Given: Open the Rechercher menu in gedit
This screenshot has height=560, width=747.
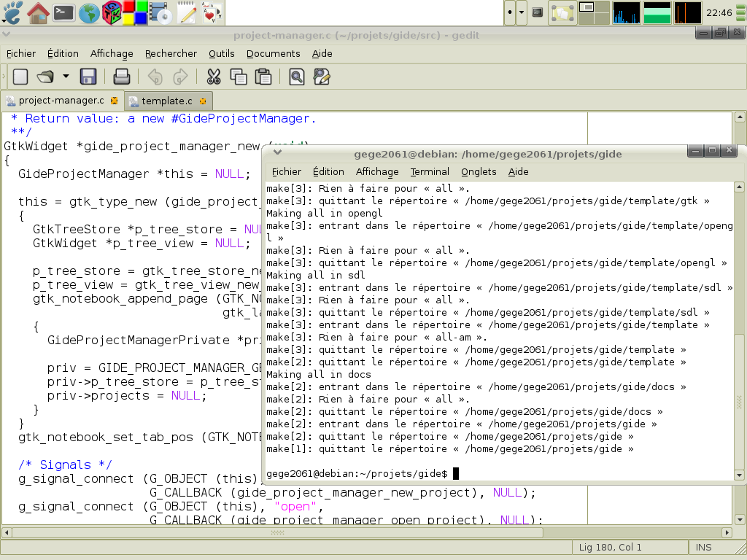Looking at the screenshot, I should 171,53.
